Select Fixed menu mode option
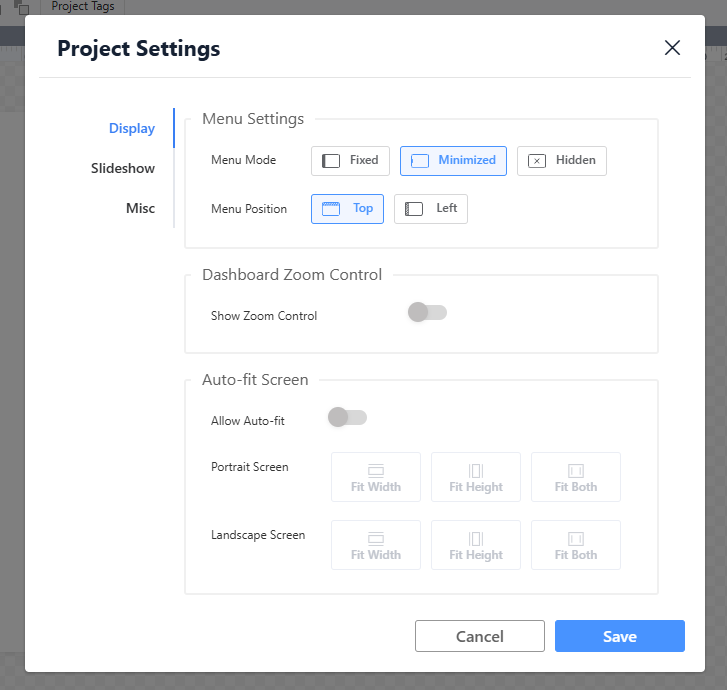 (x=350, y=161)
